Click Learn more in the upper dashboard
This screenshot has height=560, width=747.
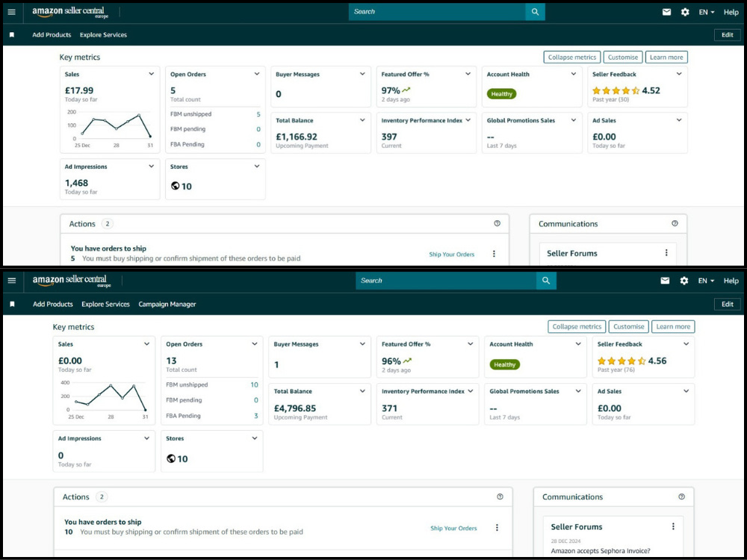pos(666,57)
